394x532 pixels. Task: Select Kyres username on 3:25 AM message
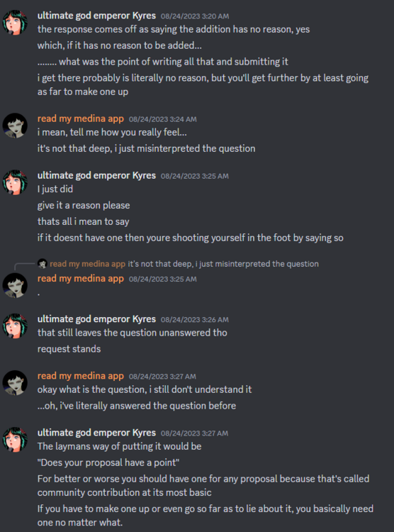[x=96, y=175]
